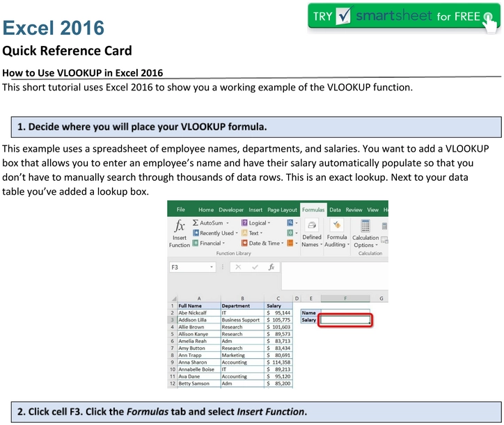Switch to the Page Layout tab
This screenshot has width=504, height=425.
coord(282,210)
